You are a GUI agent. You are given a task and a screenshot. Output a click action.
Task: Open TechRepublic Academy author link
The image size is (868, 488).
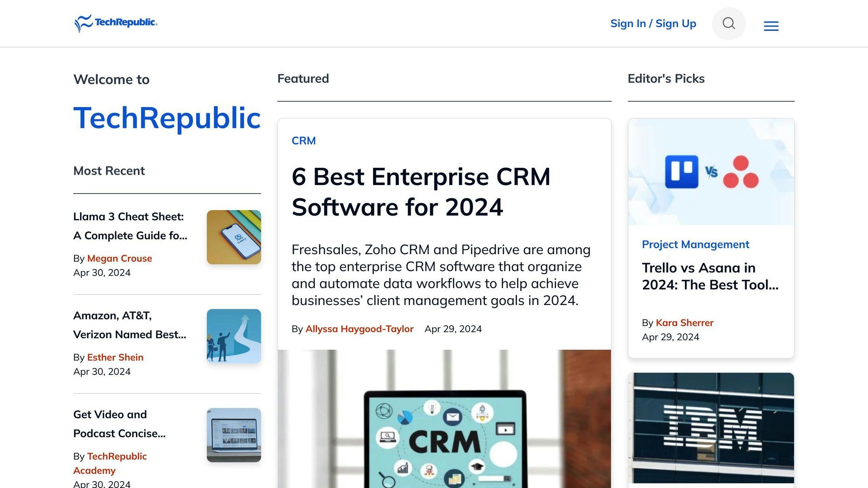coord(117,457)
